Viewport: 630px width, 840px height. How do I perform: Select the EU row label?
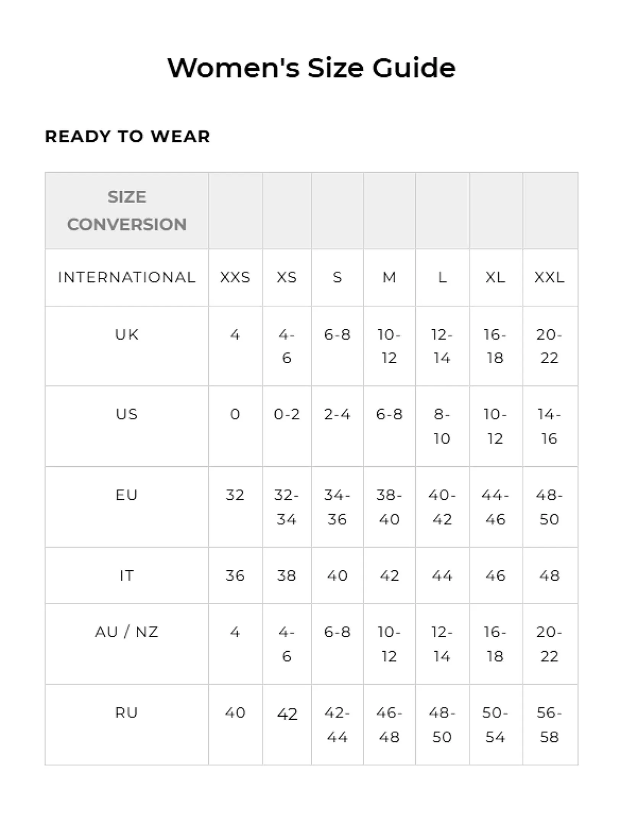(127, 495)
